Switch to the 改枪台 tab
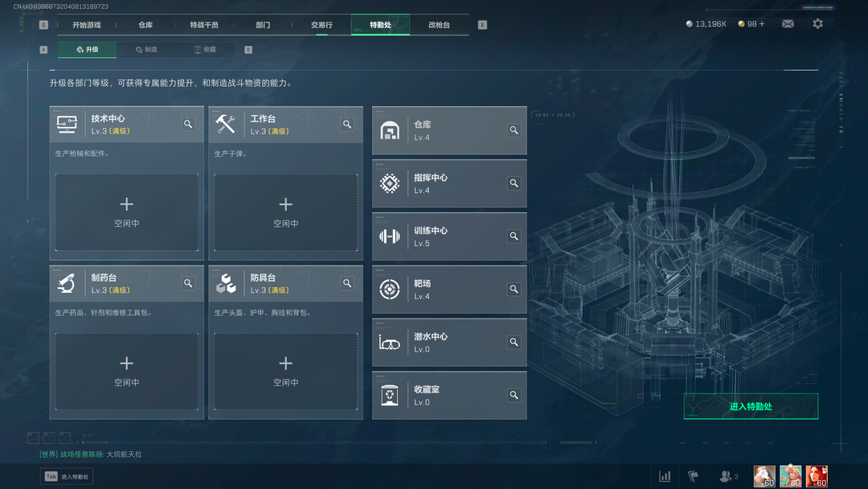Screen dimensions: 868x489 click(439, 25)
